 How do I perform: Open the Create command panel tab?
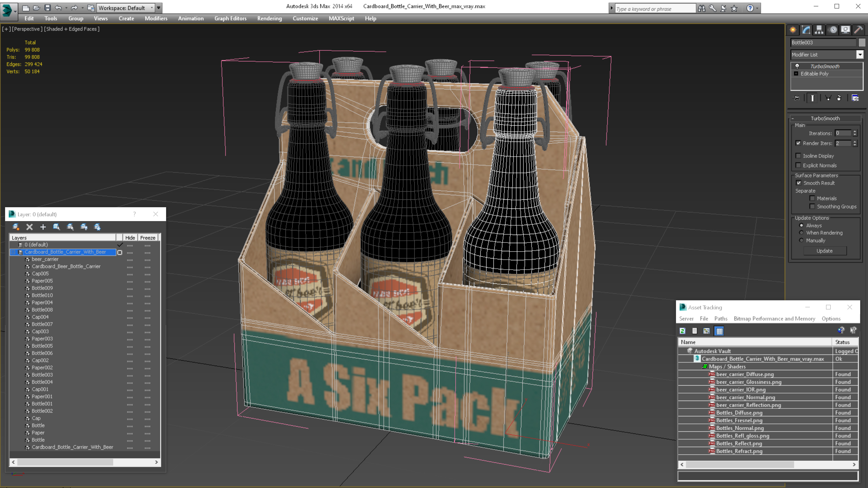[793, 30]
